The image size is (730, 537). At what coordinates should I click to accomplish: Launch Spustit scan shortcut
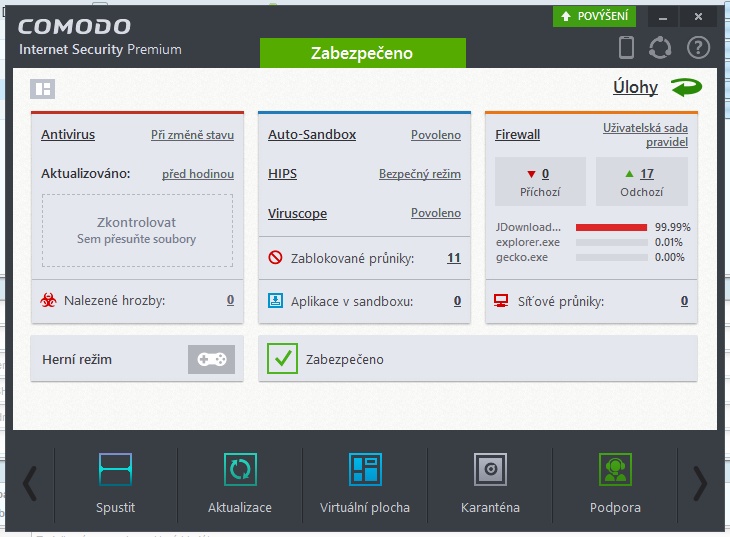click(x=115, y=483)
